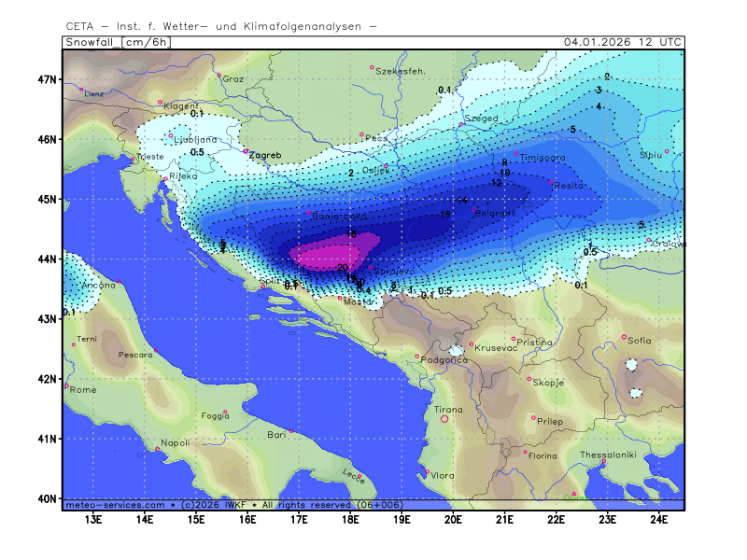Click the Szeged city marker
Image resolution: width=747 pixels, height=560 pixels.
pos(461,124)
